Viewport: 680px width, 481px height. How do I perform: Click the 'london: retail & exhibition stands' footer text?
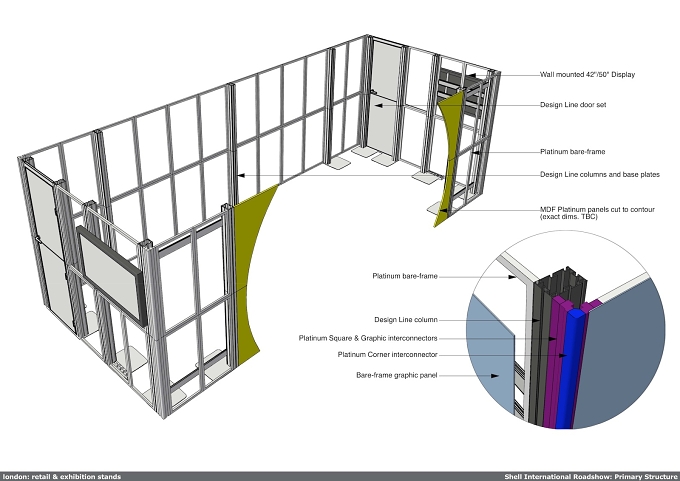point(62,477)
